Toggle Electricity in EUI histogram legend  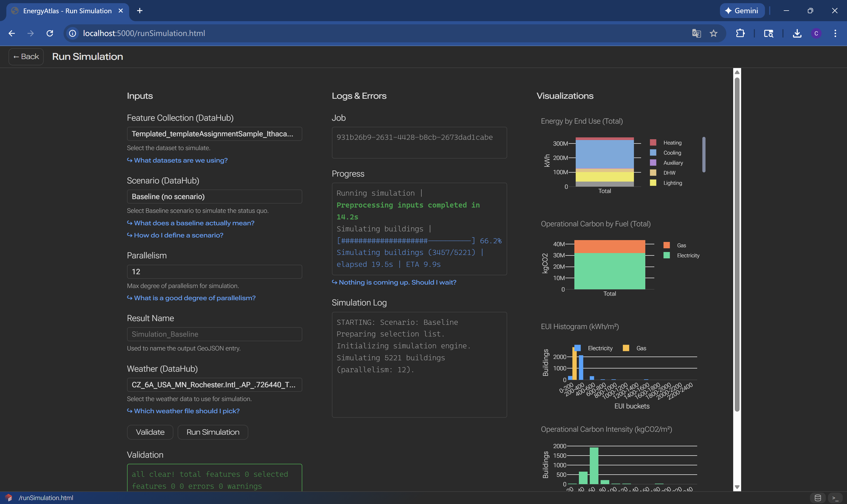click(x=600, y=348)
